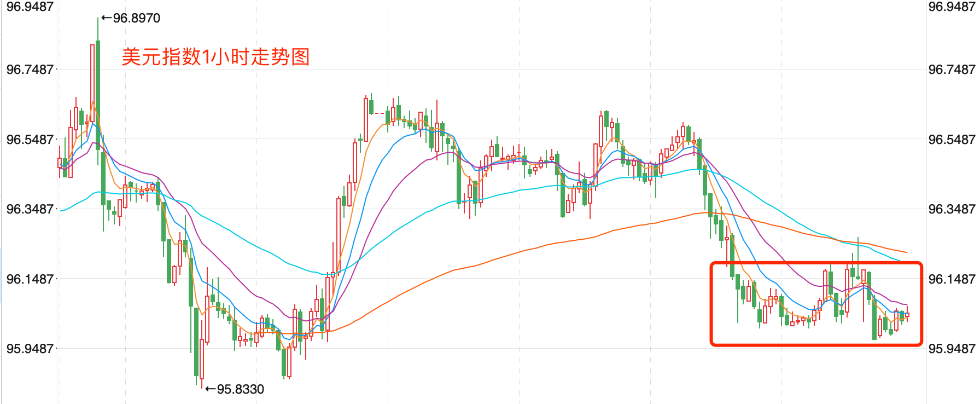The image size is (980, 404).
Task: Click the arrow beside the 95.8330 label
Action: coord(211,389)
